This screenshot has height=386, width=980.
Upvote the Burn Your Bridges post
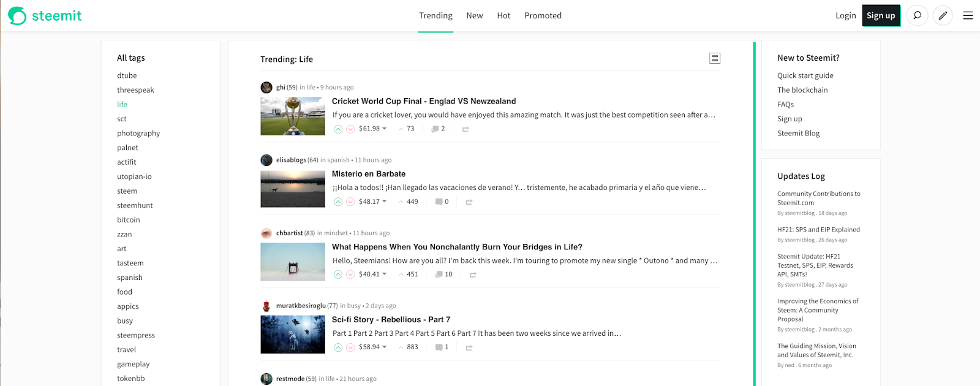(338, 274)
